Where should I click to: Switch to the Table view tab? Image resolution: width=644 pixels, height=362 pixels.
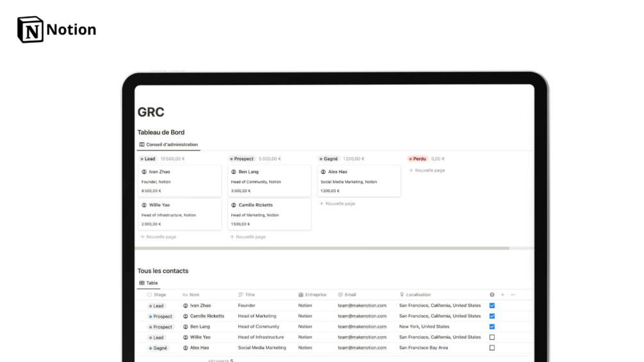(149, 283)
